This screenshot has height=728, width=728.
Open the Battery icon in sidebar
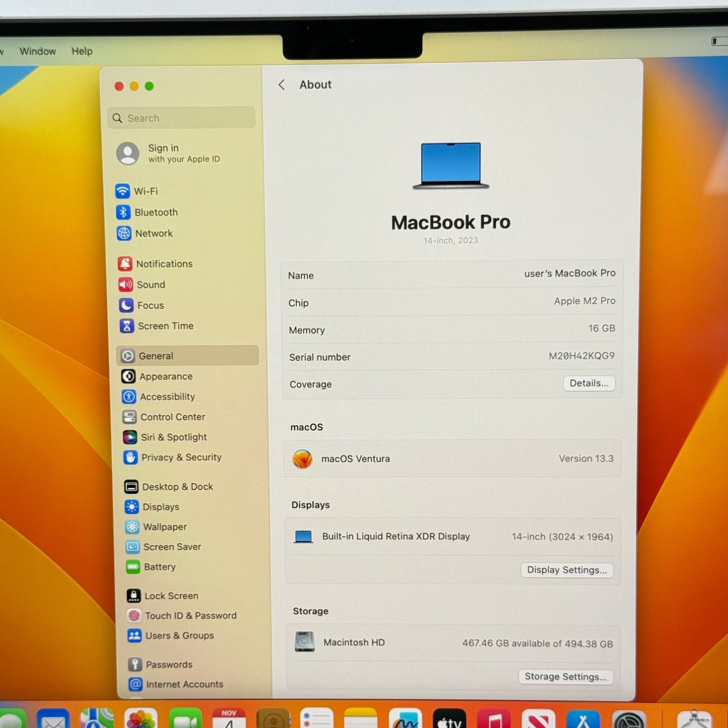133,567
